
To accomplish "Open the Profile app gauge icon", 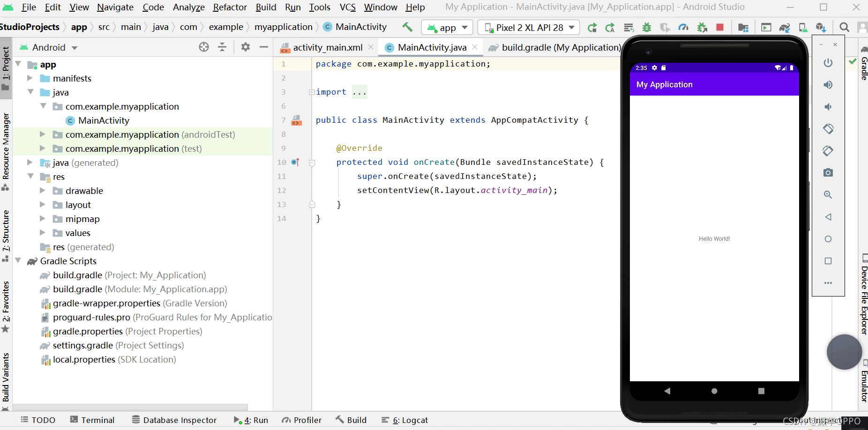I will point(683,28).
